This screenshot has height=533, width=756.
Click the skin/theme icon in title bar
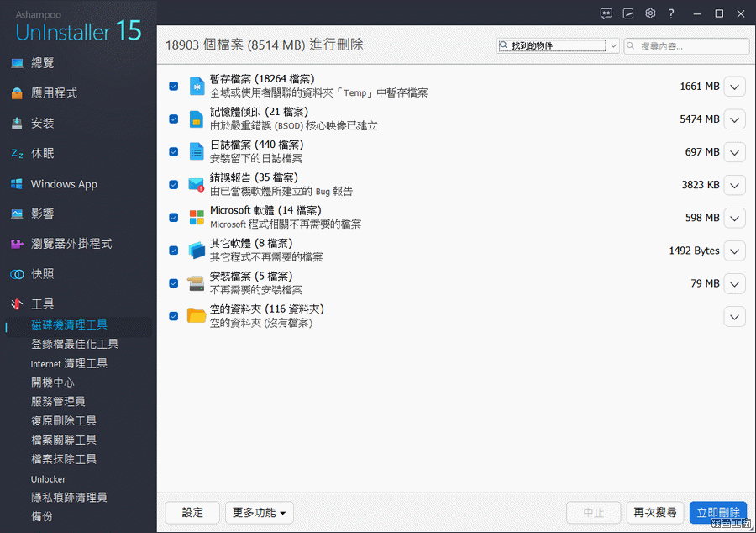point(628,13)
